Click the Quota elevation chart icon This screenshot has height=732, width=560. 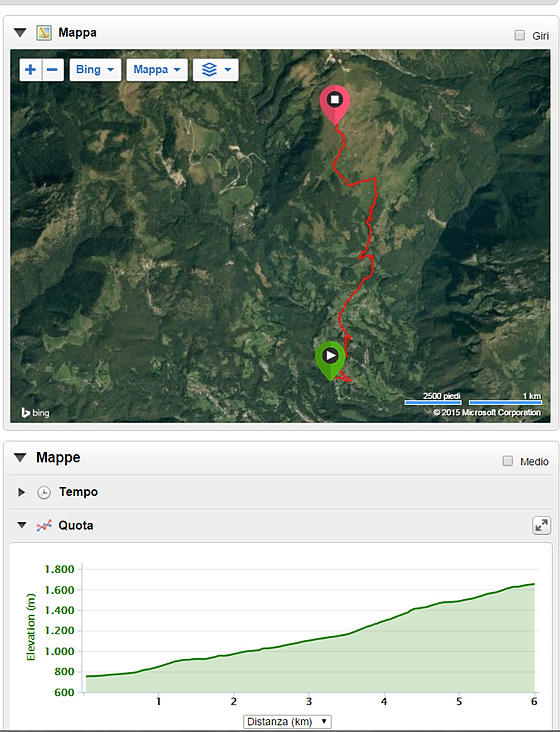(x=44, y=526)
